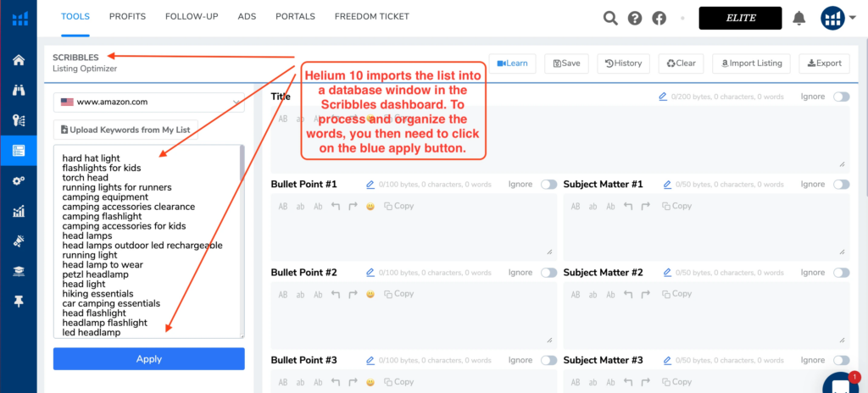Click the Import Listing button
The height and width of the screenshot is (393, 868).
point(751,64)
